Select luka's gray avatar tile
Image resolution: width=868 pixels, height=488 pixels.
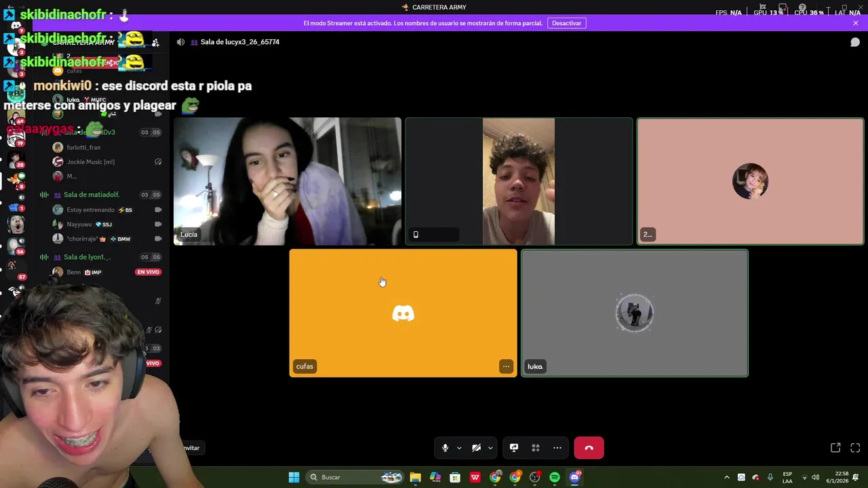[635, 313]
